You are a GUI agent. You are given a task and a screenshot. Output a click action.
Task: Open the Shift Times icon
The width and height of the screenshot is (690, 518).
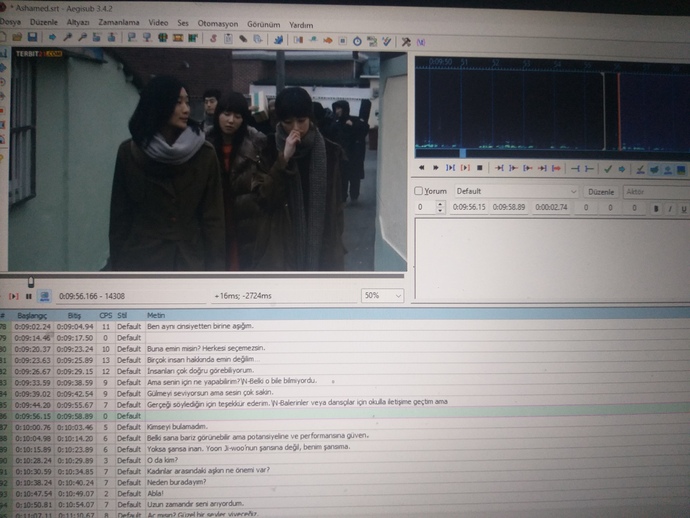pyautogui.click(x=298, y=40)
